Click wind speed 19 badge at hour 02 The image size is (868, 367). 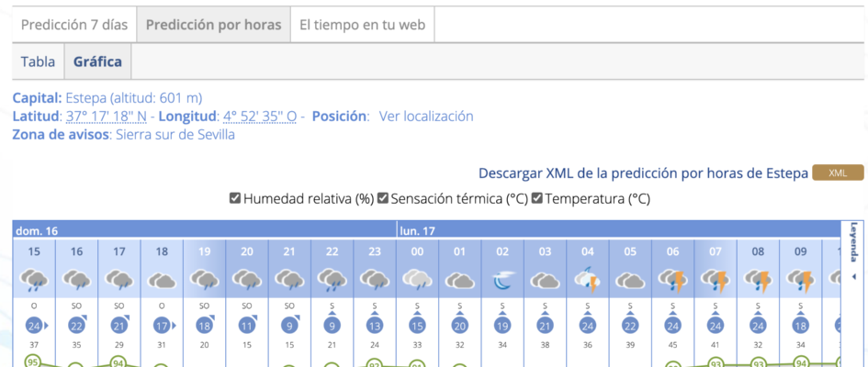click(502, 326)
